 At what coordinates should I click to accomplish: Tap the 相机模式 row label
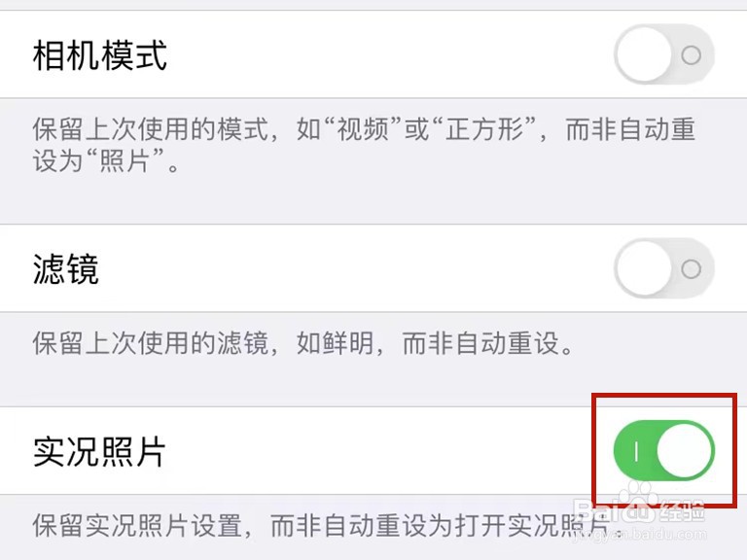tap(100, 55)
